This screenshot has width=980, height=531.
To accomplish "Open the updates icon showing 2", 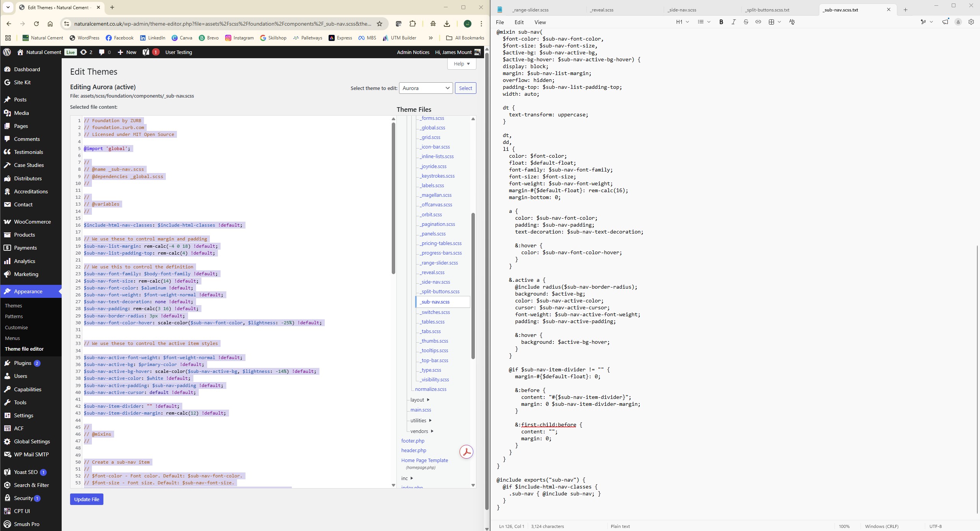I will click(x=86, y=52).
